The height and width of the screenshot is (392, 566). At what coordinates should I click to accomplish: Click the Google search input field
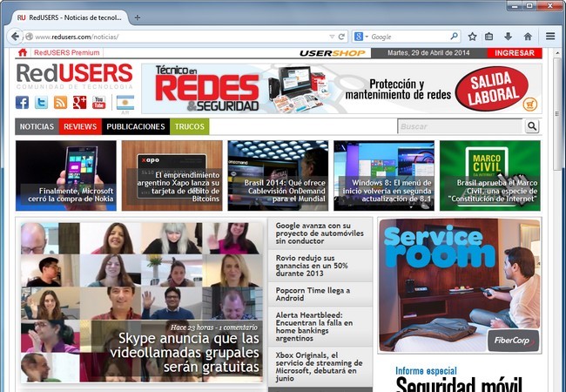click(x=410, y=37)
